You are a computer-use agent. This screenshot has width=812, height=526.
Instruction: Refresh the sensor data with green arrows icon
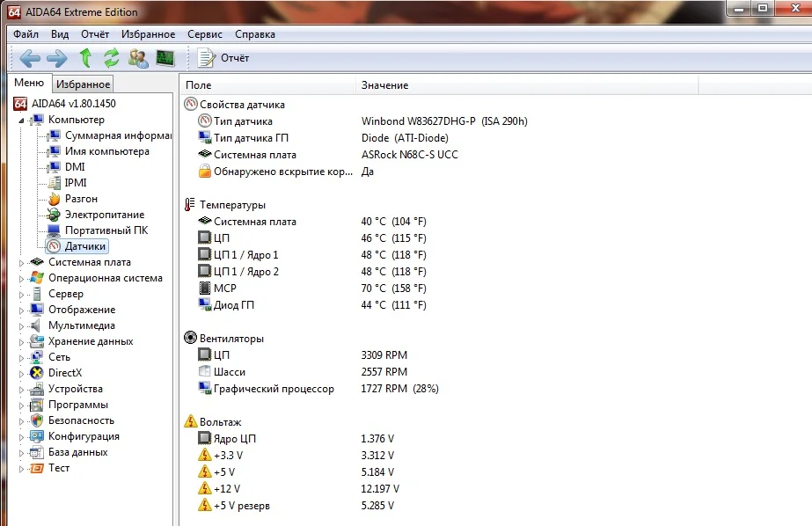[x=112, y=58]
